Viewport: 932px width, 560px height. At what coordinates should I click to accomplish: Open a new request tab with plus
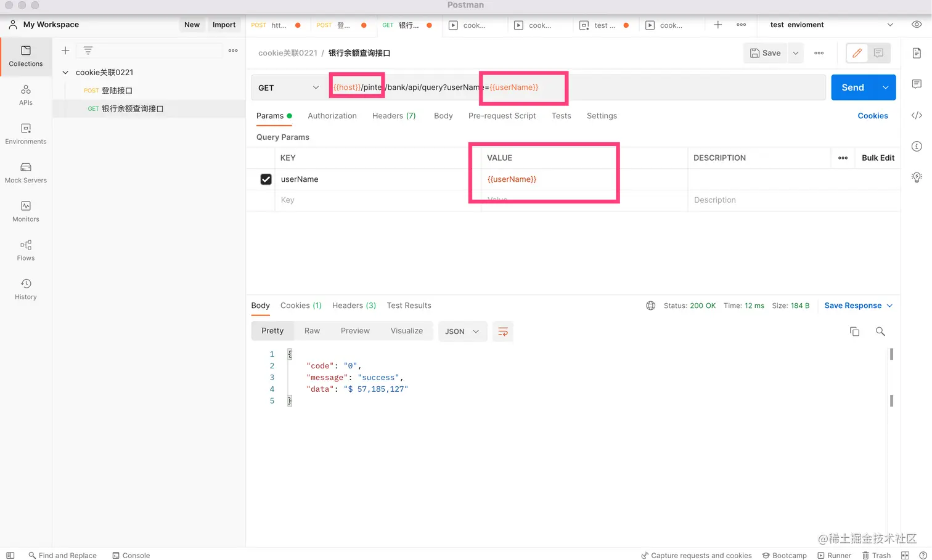[x=718, y=25]
